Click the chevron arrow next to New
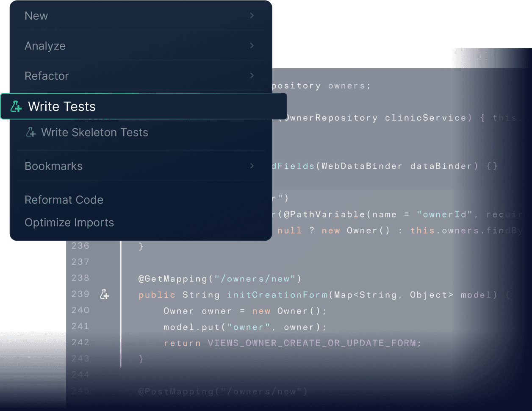The width and height of the screenshot is (532, 411). click(x=251, y=15)
